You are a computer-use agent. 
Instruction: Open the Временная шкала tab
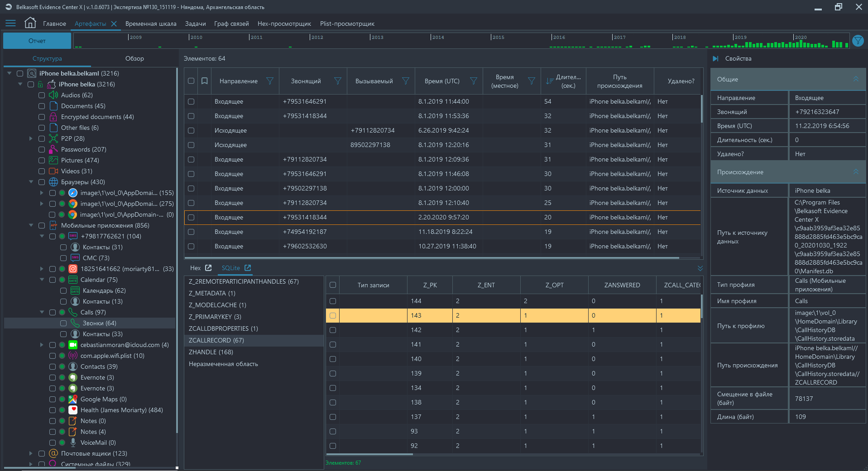coord(151,24)
